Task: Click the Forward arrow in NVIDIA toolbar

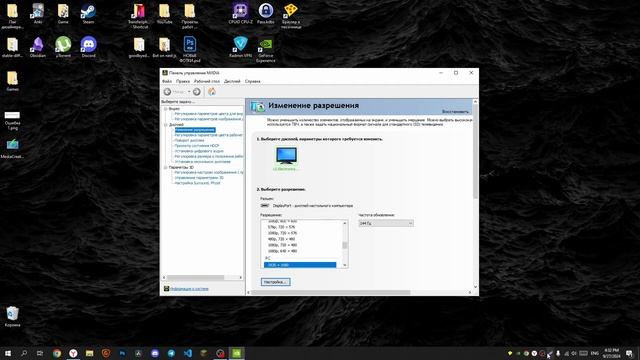Action: tap(197, 92)
